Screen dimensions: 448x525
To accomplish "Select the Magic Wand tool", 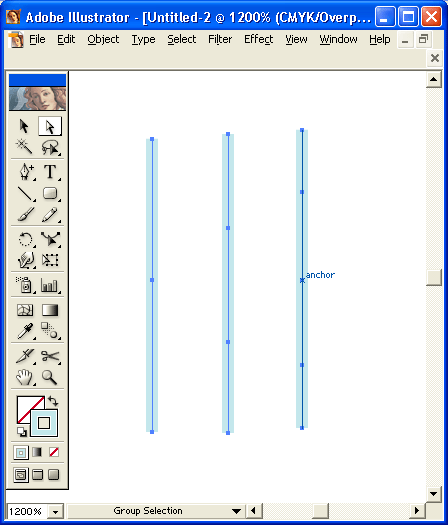I will [24, 147].
